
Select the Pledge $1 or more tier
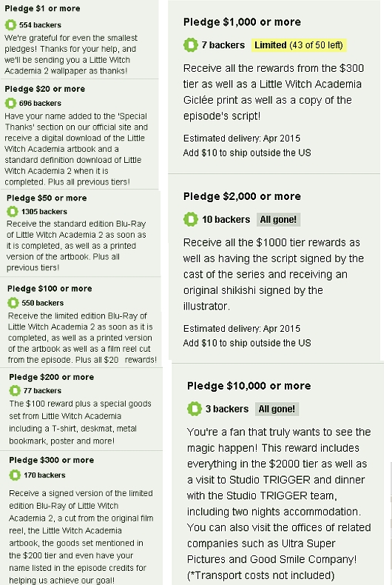click(79, 39)
